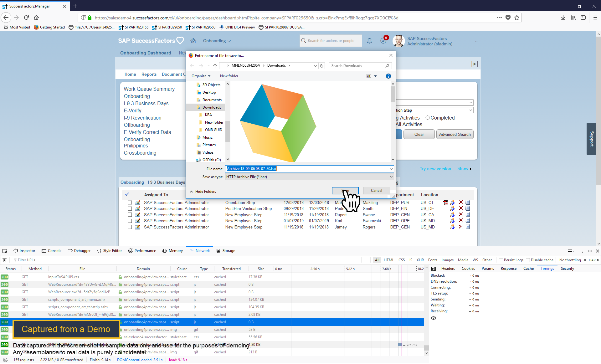Go up one folder in save dialog

(215, 66)
